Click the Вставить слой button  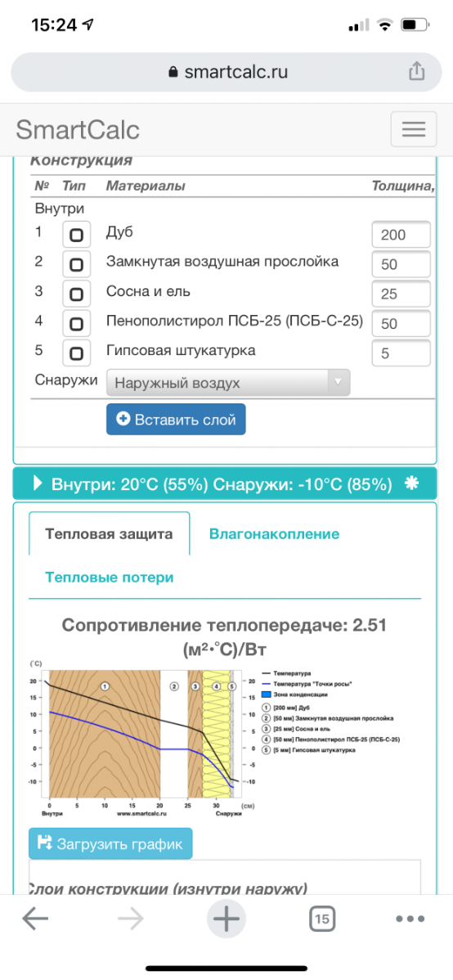[176, 420]
